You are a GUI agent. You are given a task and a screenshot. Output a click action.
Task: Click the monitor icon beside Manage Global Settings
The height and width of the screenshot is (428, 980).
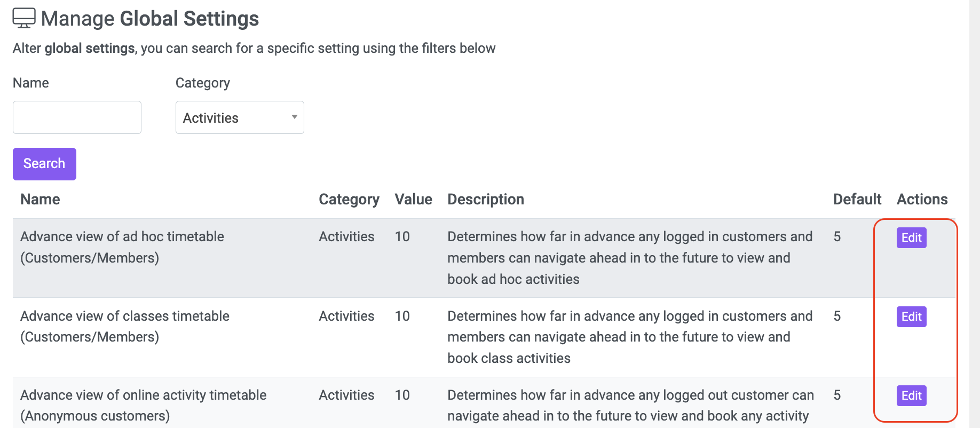coord(24,18)
